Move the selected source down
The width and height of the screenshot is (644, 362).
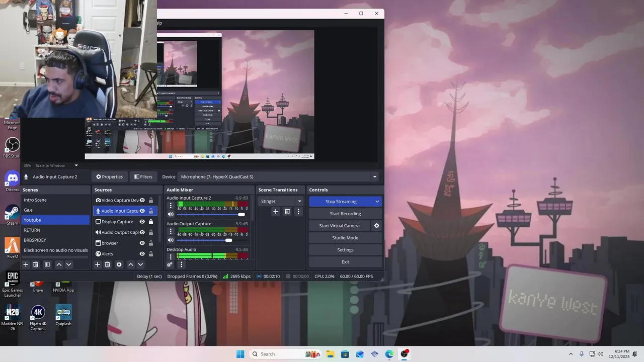pyautogui.click(x=141, y=264)
